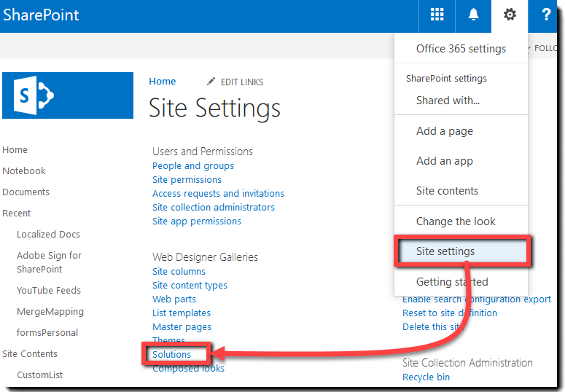565x392 pixels.
Task: Click the notifications bell icon
Action: click(474, 15)
